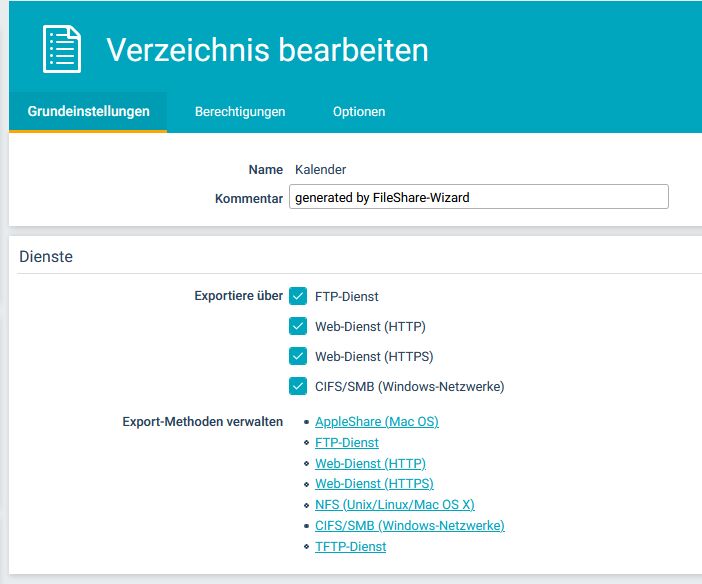This screenshot has width=702, height=584.
Task: Uncheck the FTP-Dienst checkbox
Action: pos(298,296)
